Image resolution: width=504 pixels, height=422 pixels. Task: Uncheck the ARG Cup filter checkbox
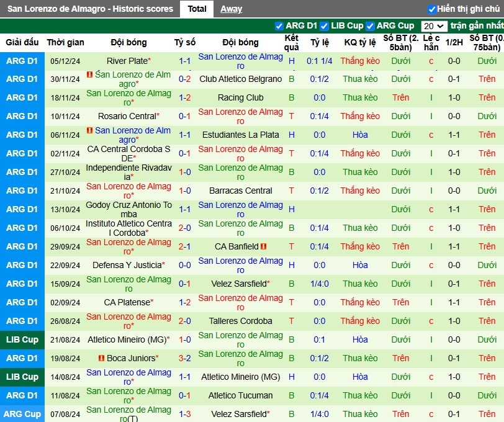coord(371,25)
